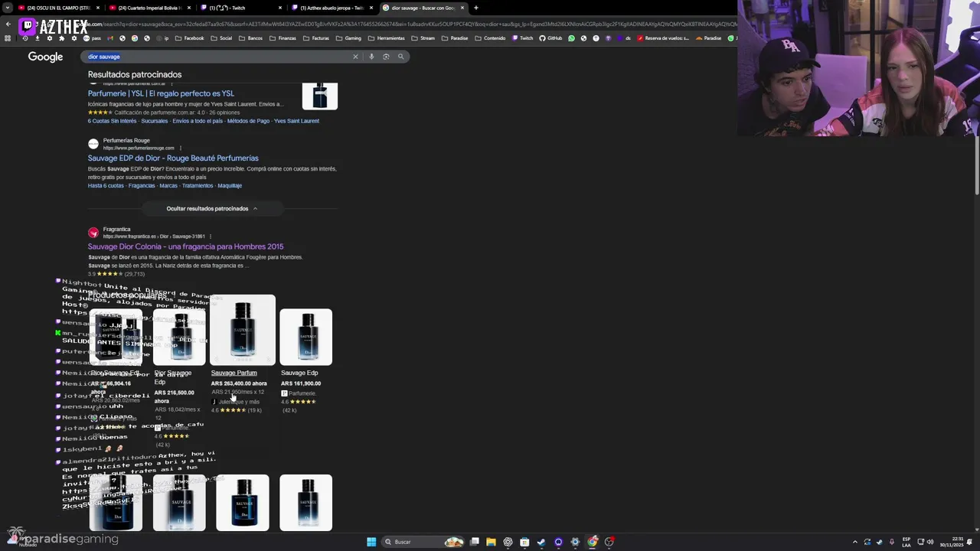Click the Google logo
Viewport: 980px width, 551px height.
coord(45,57)
